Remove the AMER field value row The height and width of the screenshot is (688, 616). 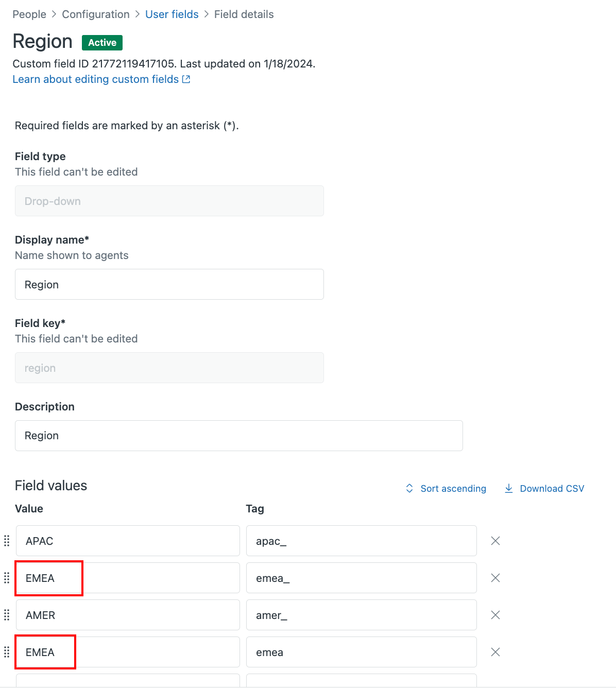click(495, 615)
